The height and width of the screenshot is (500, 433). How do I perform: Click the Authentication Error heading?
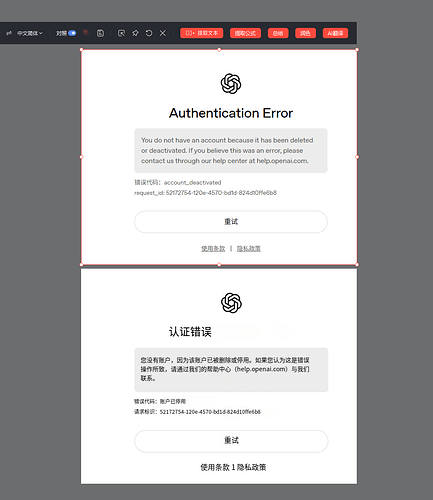coord(231,113)
